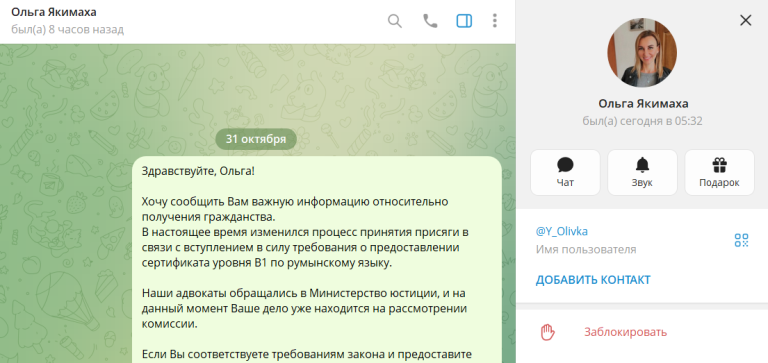Click the name Ольга Якимаха under the photo

click(x=643, y=103)
